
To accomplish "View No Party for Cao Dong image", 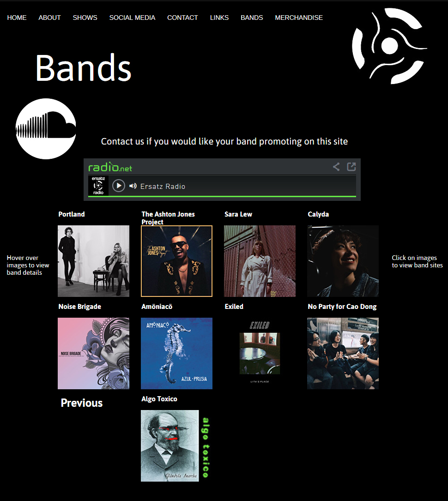I will coord(343,353).
